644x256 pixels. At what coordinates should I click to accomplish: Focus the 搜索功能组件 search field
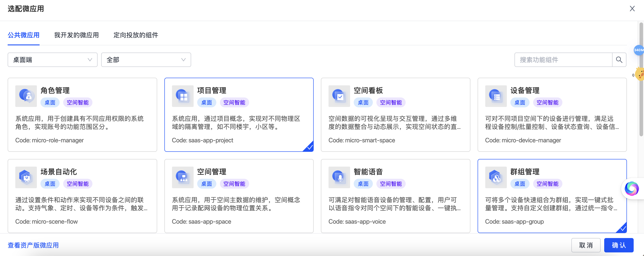click(563, 60)
